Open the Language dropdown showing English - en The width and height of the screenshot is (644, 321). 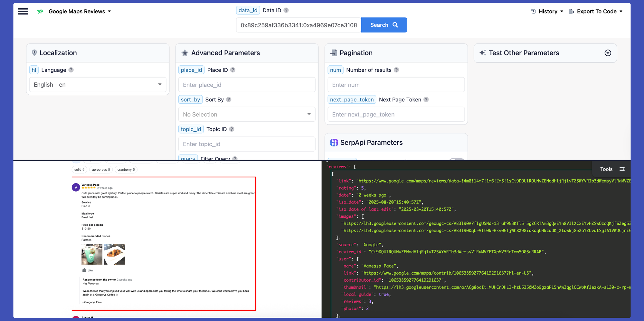(98, 85)
